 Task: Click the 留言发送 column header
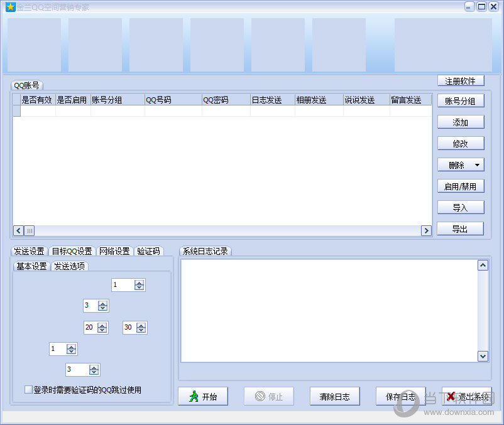(410, 100)
